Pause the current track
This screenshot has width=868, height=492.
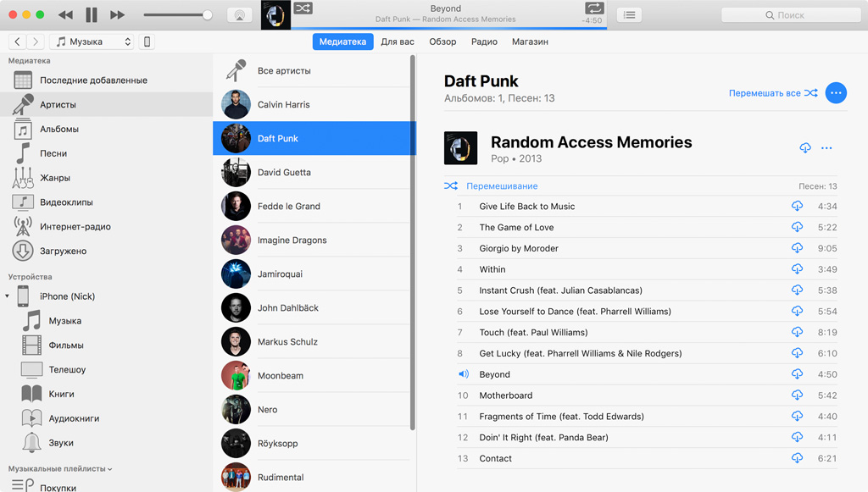click(92, 15)
